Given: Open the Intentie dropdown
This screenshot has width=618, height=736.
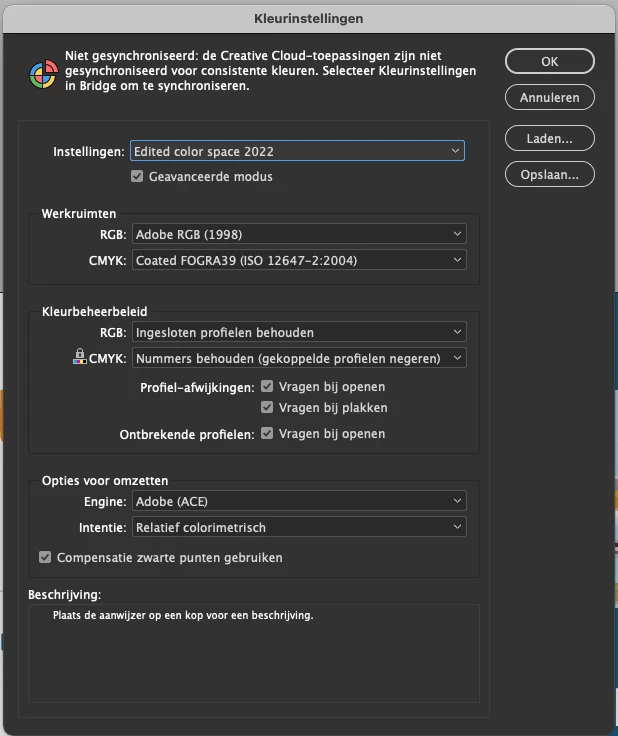Looking at the screenshot, I should point(299,527).
